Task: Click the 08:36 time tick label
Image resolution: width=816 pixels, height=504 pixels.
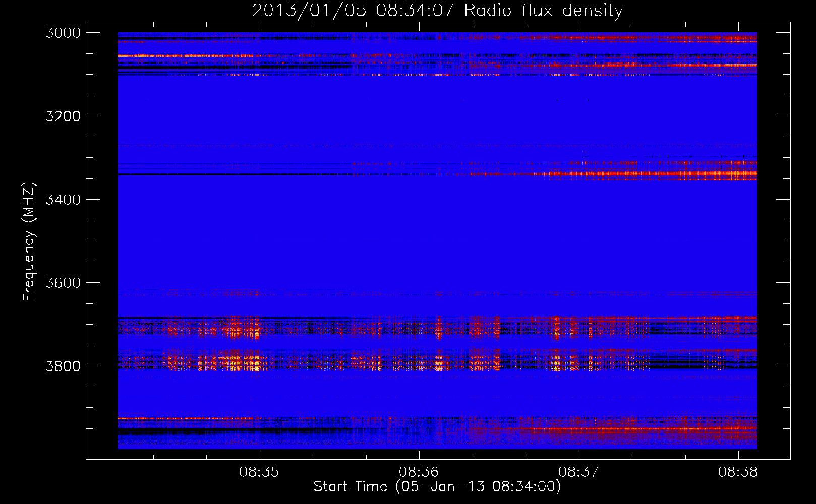Action: (x=419, y=472)
